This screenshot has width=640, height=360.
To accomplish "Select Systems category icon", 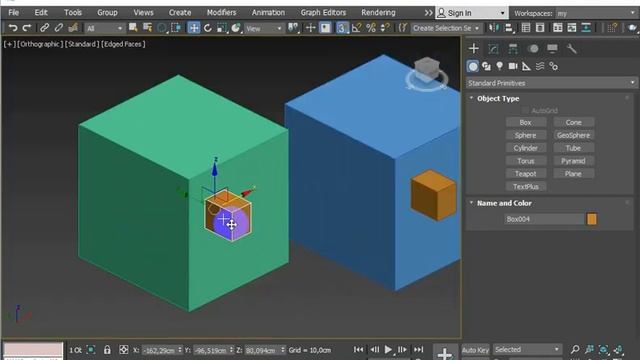I will (x=553, y=66).
